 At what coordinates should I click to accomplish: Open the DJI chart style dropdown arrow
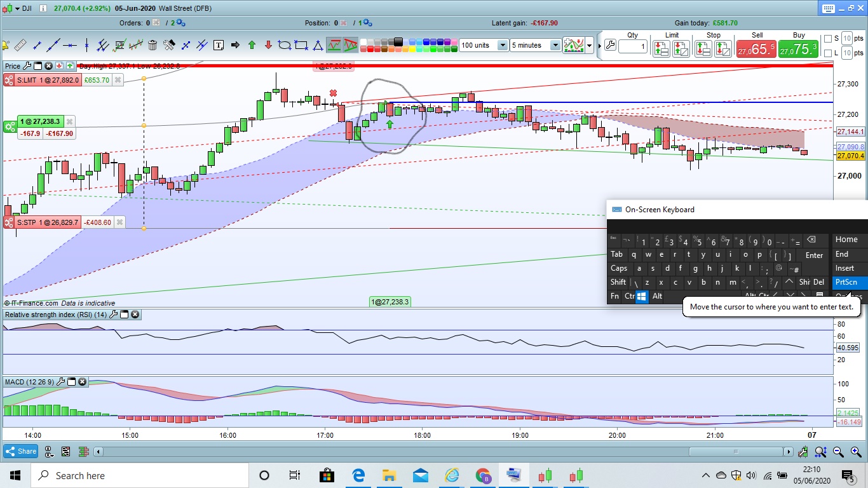tap(18, 8)
